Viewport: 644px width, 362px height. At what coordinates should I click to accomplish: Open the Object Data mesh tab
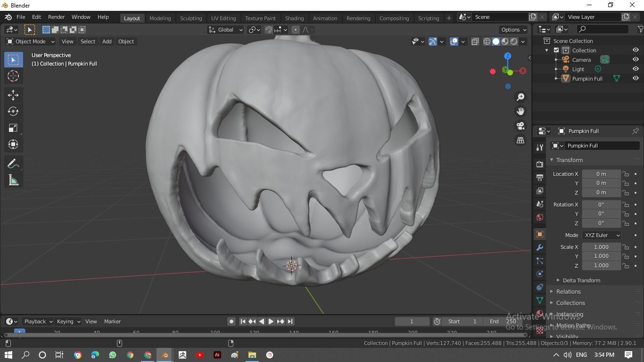(540, 300)
